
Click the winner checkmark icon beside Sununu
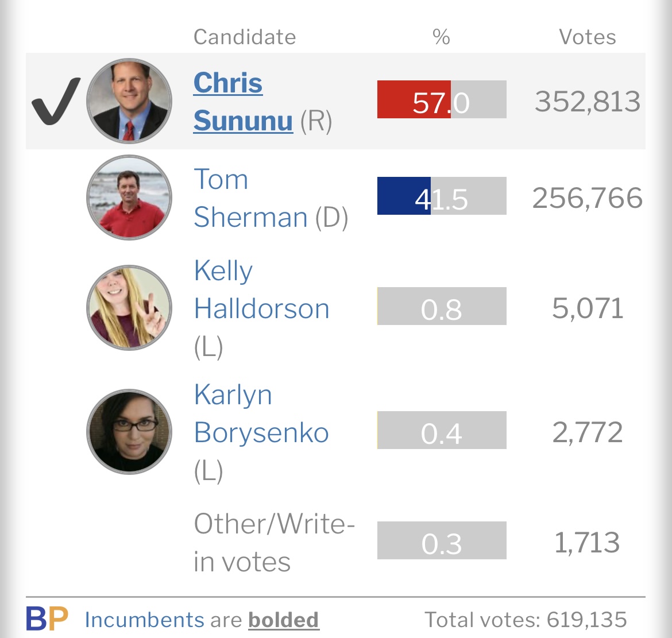(x=56, y=101)
